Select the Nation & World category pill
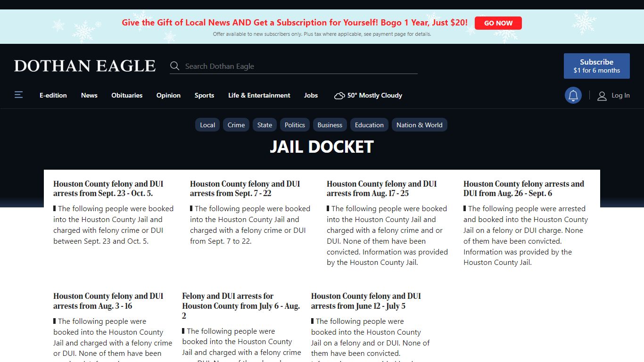The height and width of the screenshot is (362, 644). pos(420,125)
